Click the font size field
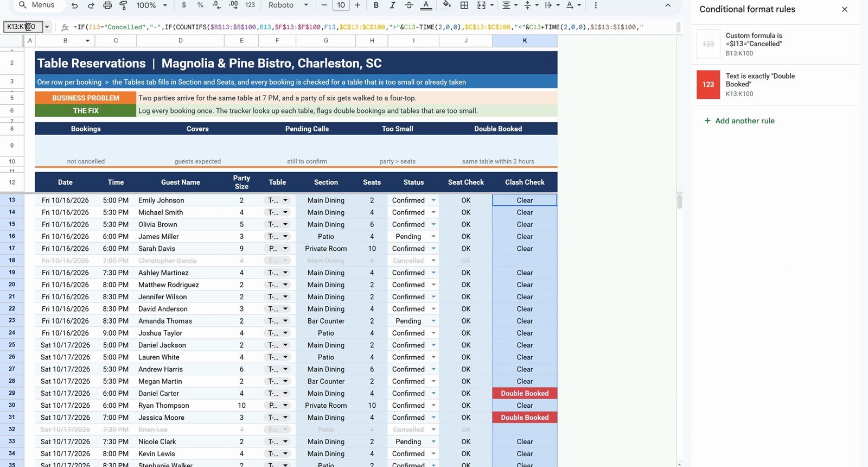 [341, 5]
